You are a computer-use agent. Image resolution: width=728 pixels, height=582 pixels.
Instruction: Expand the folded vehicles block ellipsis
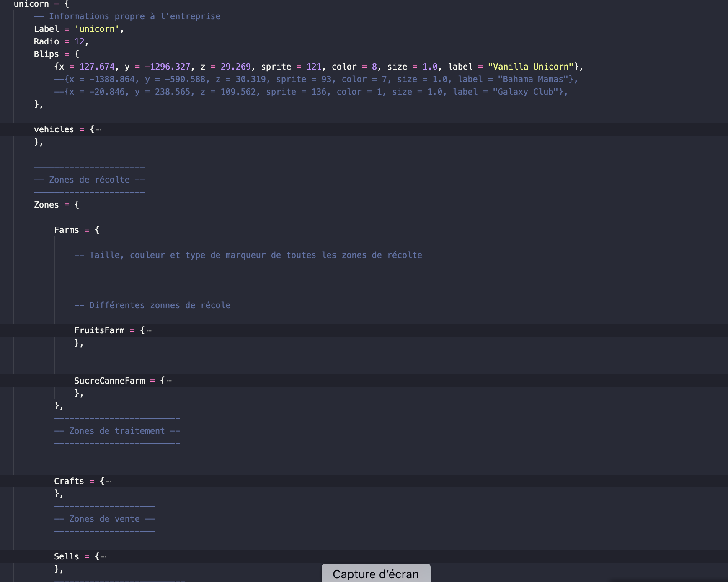(x=99, y=130)
